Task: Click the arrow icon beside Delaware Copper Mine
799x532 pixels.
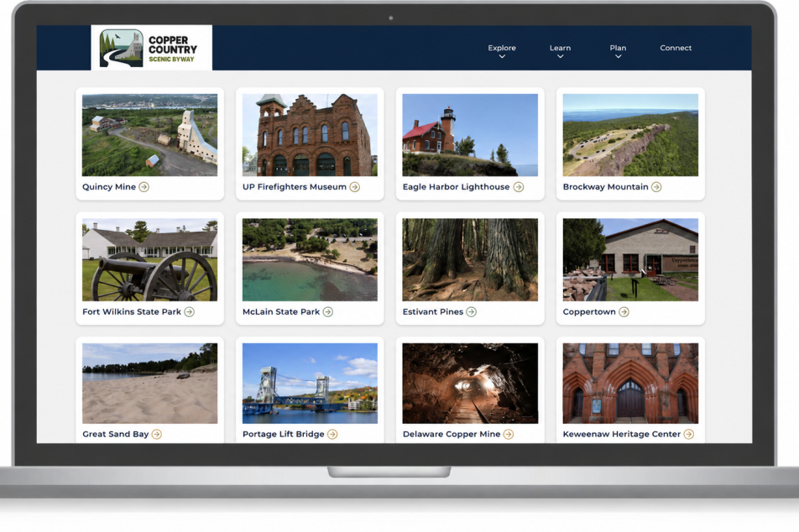Action: [509, 434]
